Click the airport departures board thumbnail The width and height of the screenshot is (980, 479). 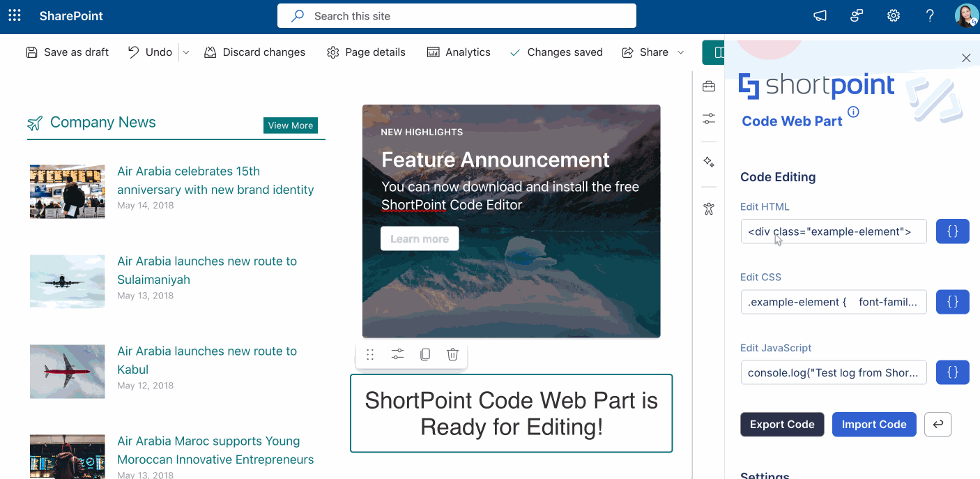68,192
